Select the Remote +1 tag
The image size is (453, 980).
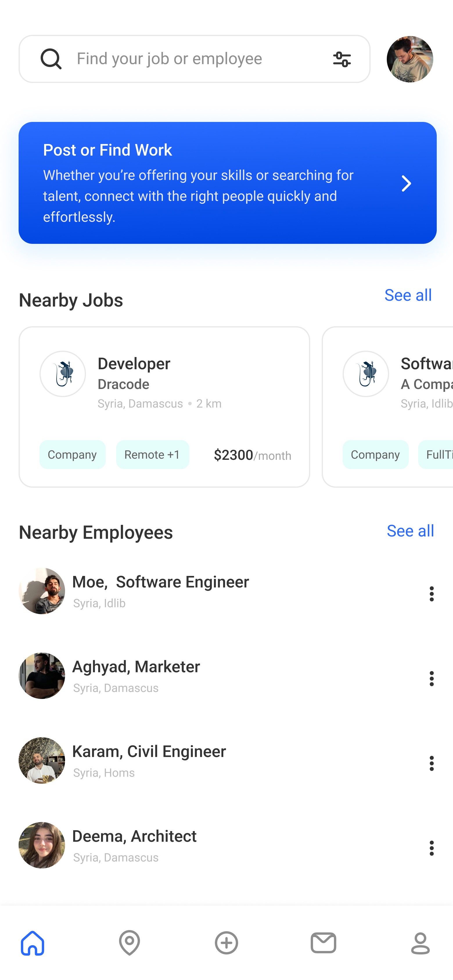coord(152,455)
